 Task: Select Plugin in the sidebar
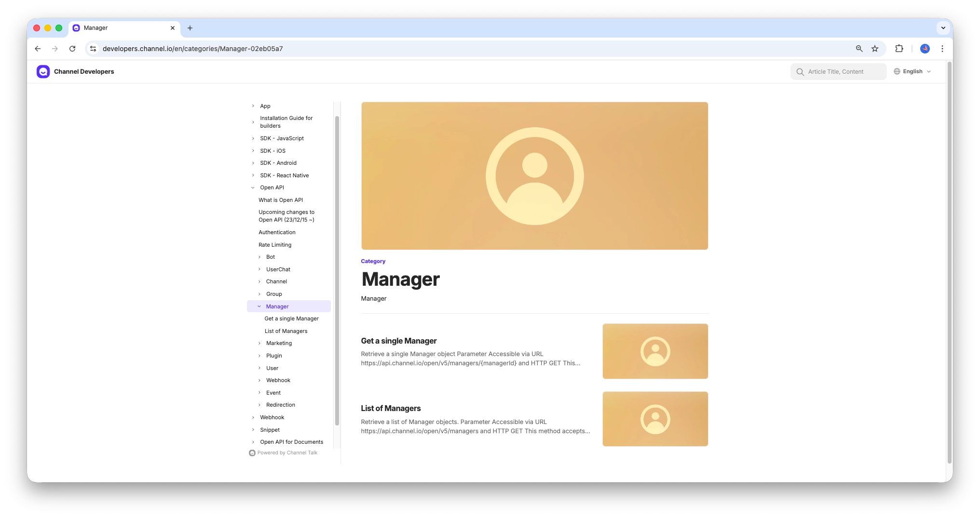274,356
